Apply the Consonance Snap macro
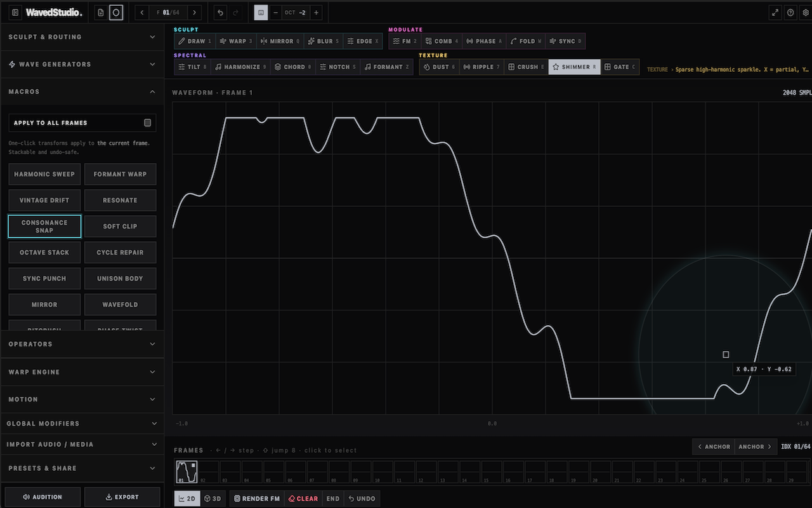812x508 pixels. coord(44,226)
